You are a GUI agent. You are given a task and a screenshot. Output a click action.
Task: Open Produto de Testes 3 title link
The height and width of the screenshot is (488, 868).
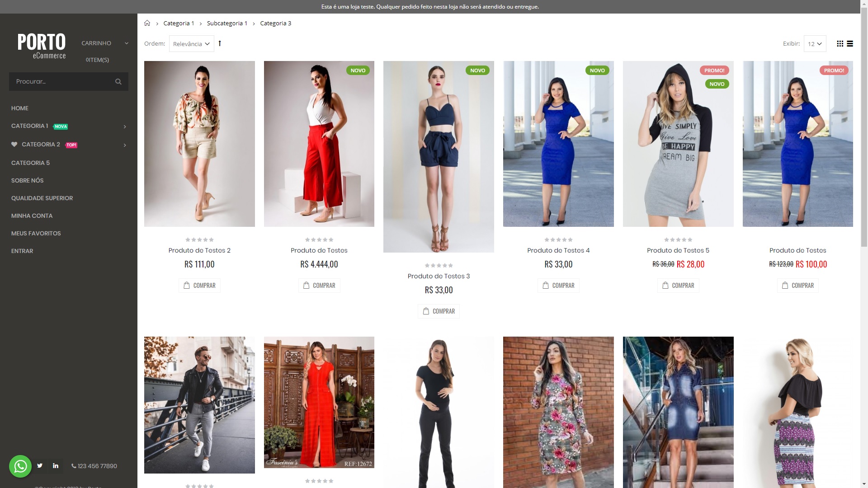click(x=439, y=276)
